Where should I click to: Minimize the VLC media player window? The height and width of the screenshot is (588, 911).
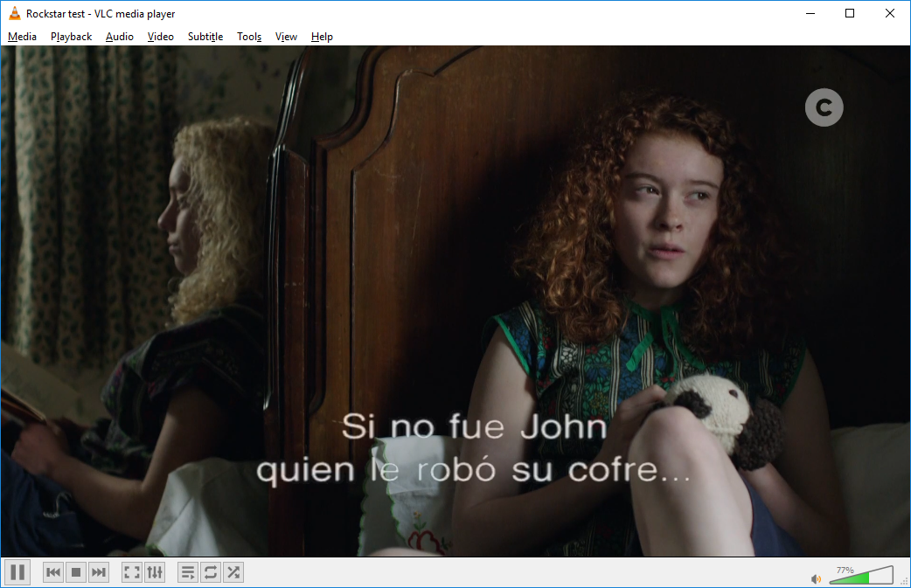point(810,13)
